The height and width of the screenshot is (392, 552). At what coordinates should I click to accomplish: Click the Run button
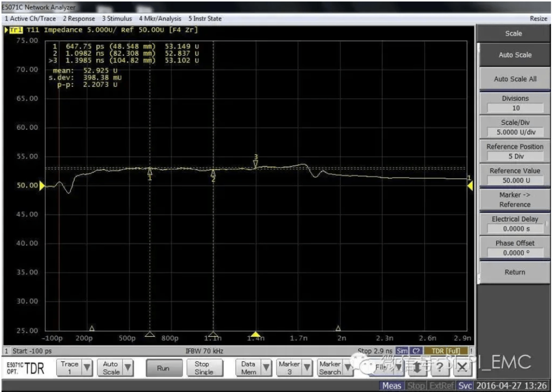click(x=164, y=368)
